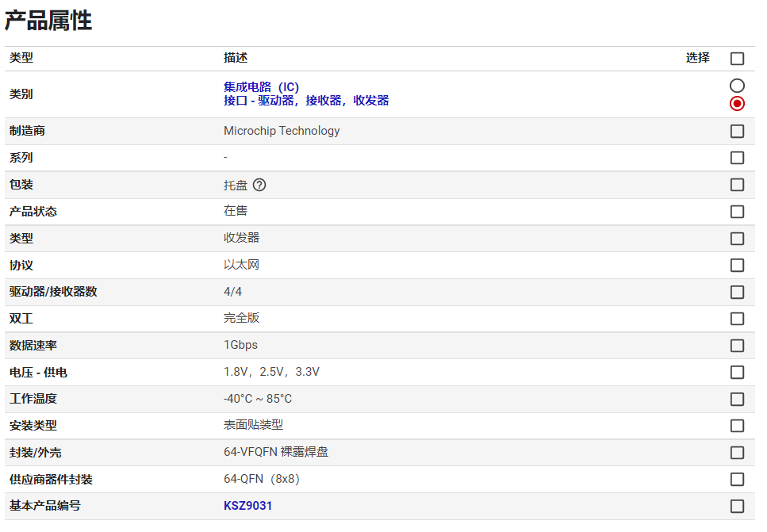Check the 基本产品编号 KSZ9031 checkbox

pyautogui.click(x=737, y=506)
